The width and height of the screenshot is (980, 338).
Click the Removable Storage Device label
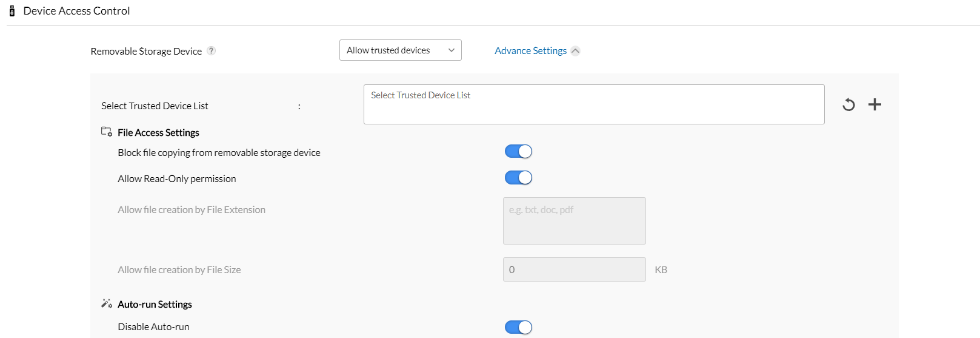coord(146,52)
